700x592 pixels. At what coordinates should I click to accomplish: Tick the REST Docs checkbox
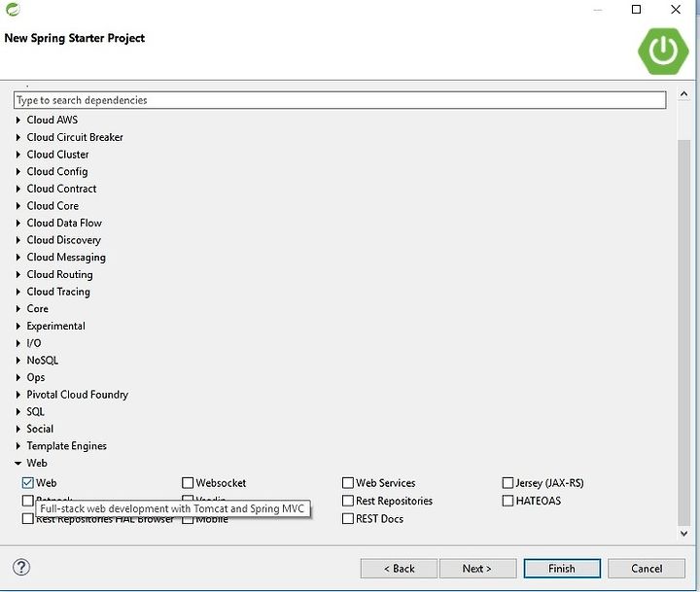(x=348, y=518)
